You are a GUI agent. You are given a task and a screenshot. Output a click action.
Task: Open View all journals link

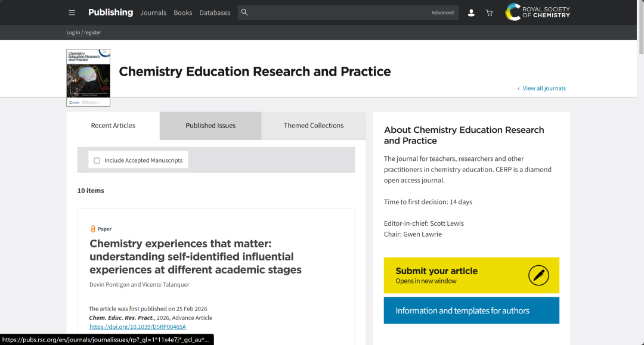[x=544, y=88]
